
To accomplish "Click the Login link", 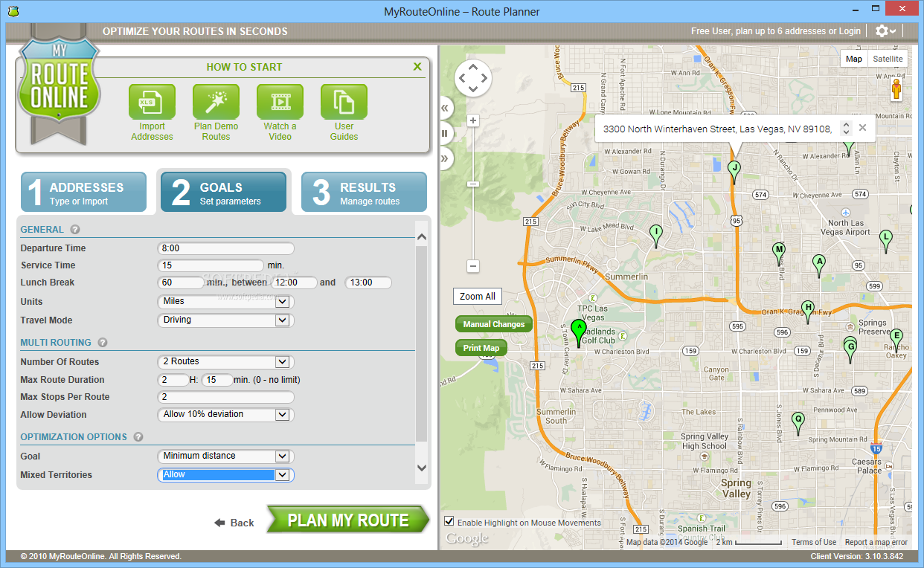I will point(850,31).
